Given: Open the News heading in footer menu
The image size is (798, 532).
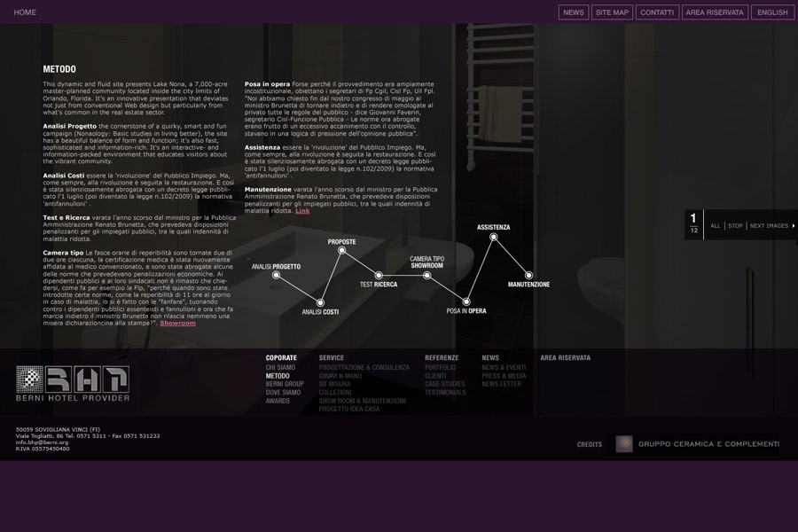Looking at the screenshot, I should point(490,358).
